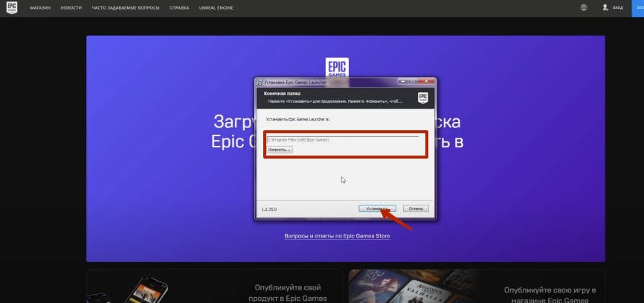Close the Epic Games Launcher installer window

[426, 81]
